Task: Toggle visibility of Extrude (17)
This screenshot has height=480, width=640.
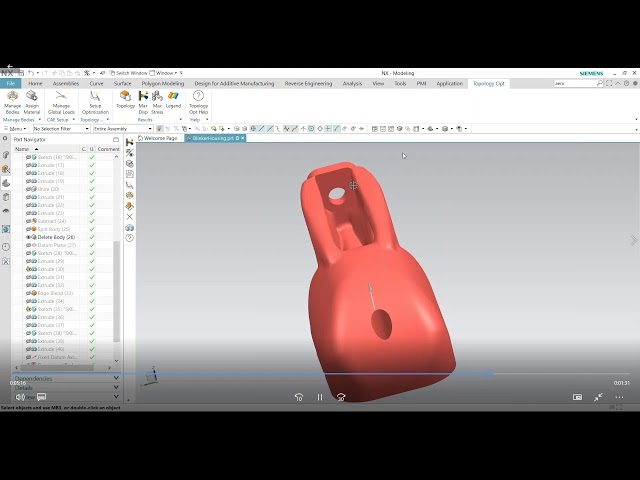Action: [x=29, y=165]
